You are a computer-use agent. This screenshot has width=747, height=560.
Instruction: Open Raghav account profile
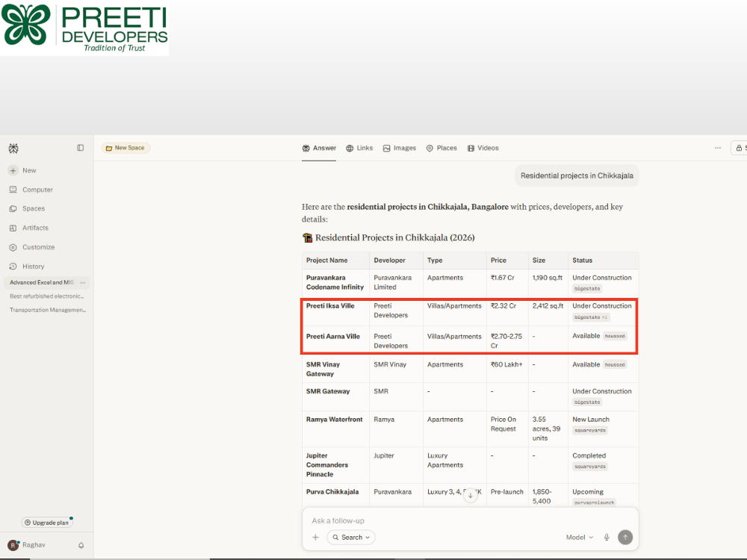click(27, 545)
